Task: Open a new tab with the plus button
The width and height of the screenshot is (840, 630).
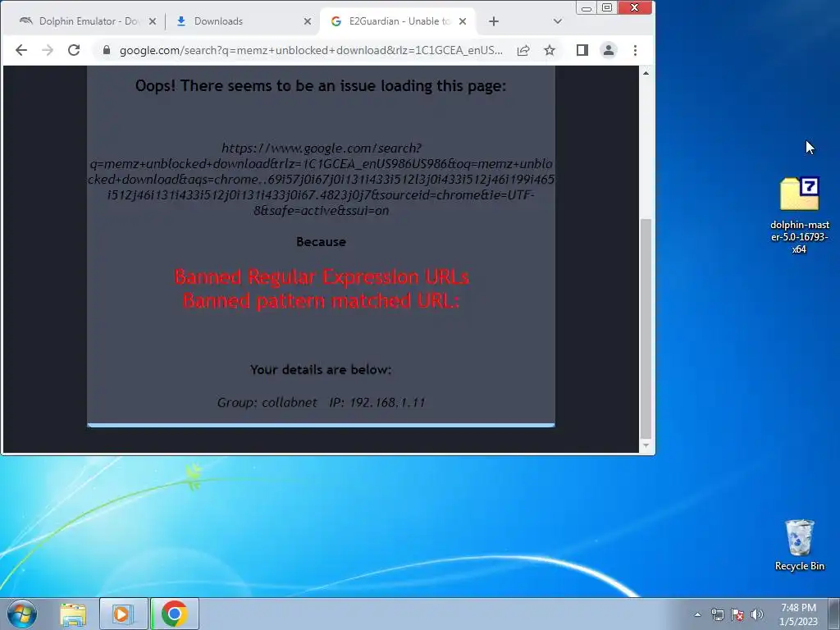Action: click(x=494, y=21)
